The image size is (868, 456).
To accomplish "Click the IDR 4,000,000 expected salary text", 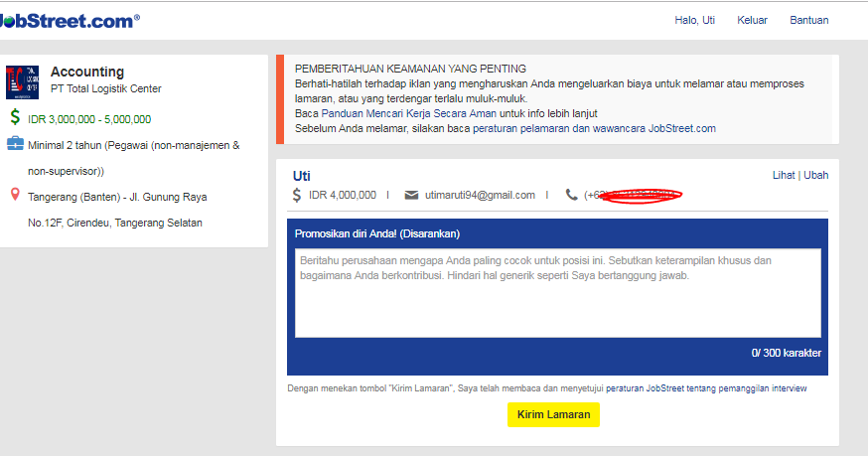I will 342,195.
